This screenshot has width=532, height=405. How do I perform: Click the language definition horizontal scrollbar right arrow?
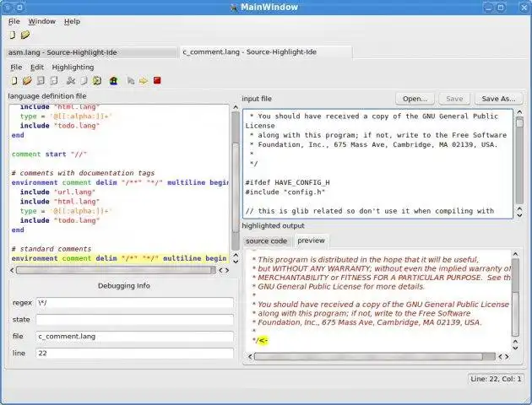pyautogui.click(x=227, y=270)
